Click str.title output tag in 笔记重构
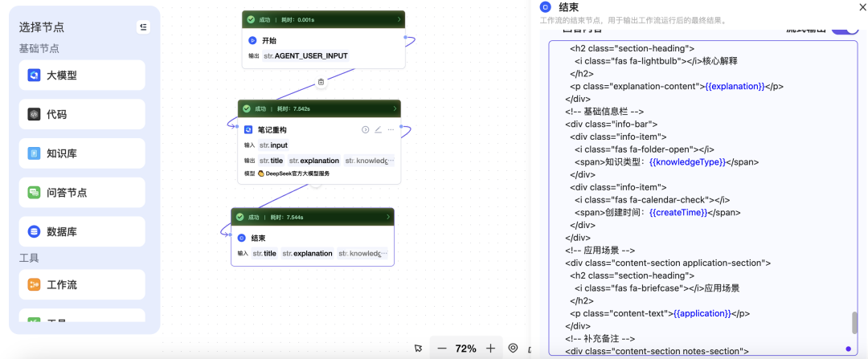 (272, 161)
